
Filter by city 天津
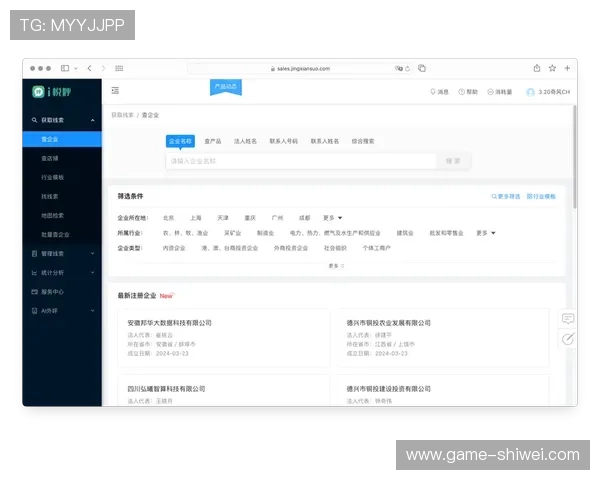point(223,218)
